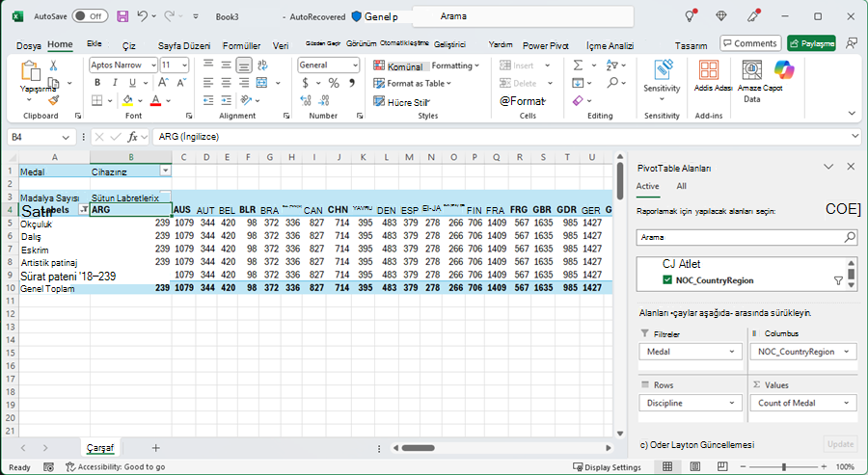Click the horizontal scrollbar thumb
Image resolution: width=868 pixels, height=475 pixels.
[x=418, y=448]
